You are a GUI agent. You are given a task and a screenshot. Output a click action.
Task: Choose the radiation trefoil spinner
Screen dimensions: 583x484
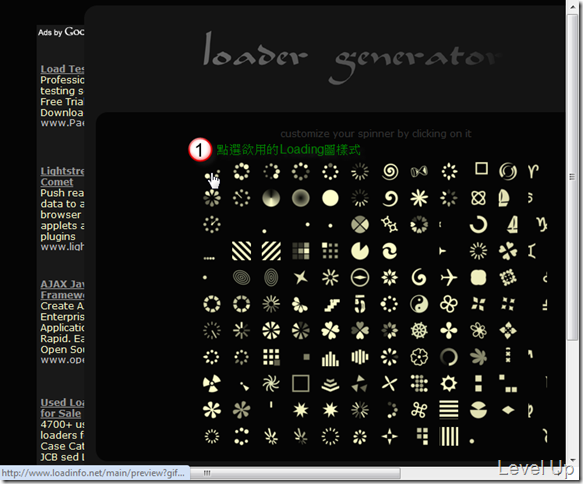point(212,384)
